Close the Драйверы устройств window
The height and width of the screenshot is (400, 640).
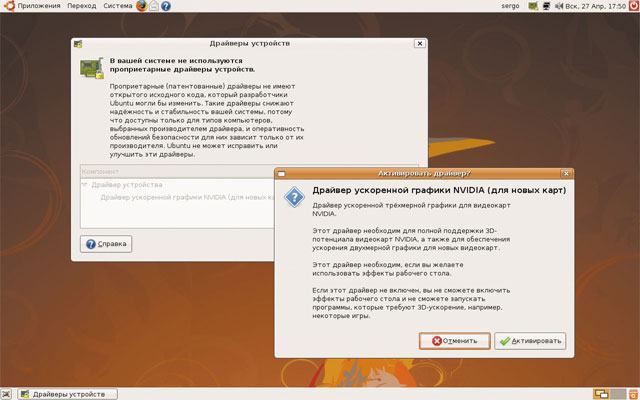click(420, 43)
